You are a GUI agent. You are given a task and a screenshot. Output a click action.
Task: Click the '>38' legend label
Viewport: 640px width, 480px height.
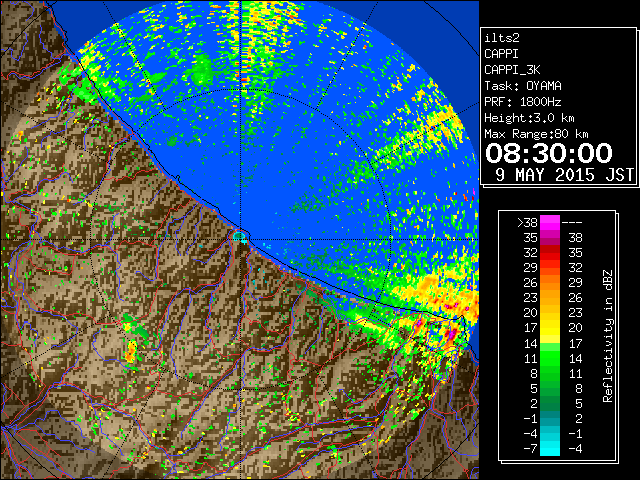(527, 222)
